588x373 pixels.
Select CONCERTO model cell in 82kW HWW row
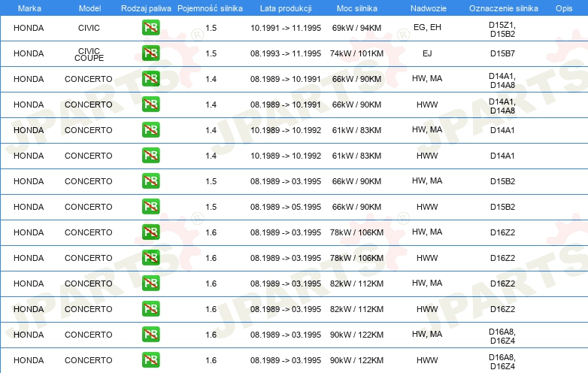(x=89, y=309)
